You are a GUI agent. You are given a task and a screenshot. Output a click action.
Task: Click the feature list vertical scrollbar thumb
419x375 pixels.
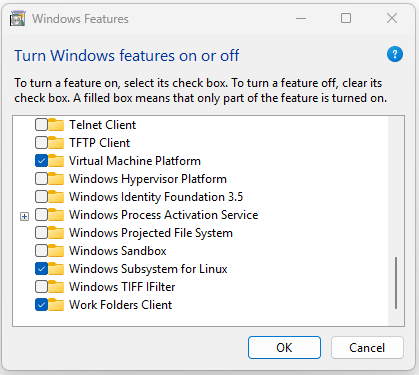[396, 283]
